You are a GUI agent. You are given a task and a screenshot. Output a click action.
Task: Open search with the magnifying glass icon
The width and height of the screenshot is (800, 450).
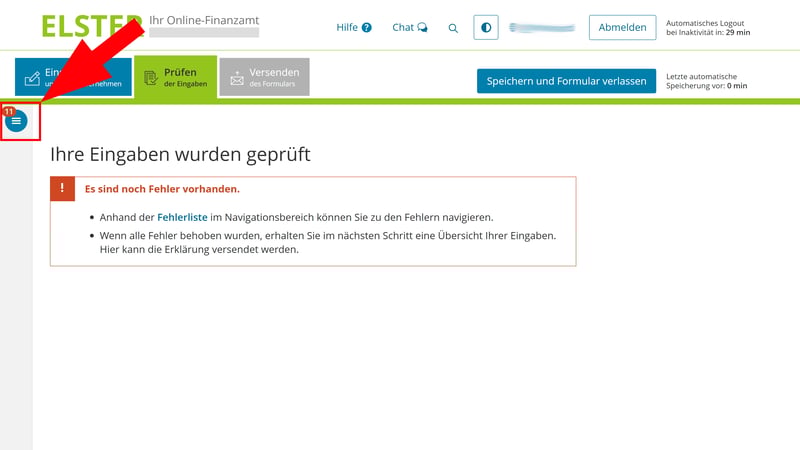tap(453, 28)
